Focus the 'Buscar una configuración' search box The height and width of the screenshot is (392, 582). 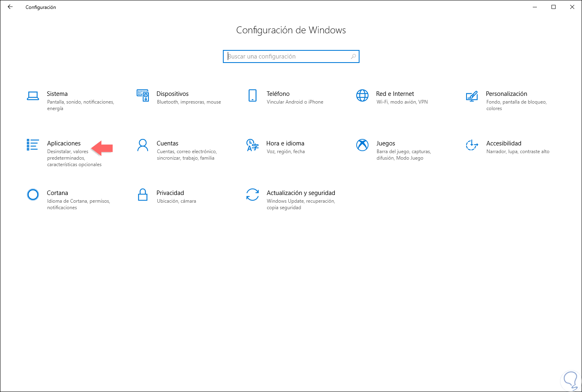pos(291,56)
